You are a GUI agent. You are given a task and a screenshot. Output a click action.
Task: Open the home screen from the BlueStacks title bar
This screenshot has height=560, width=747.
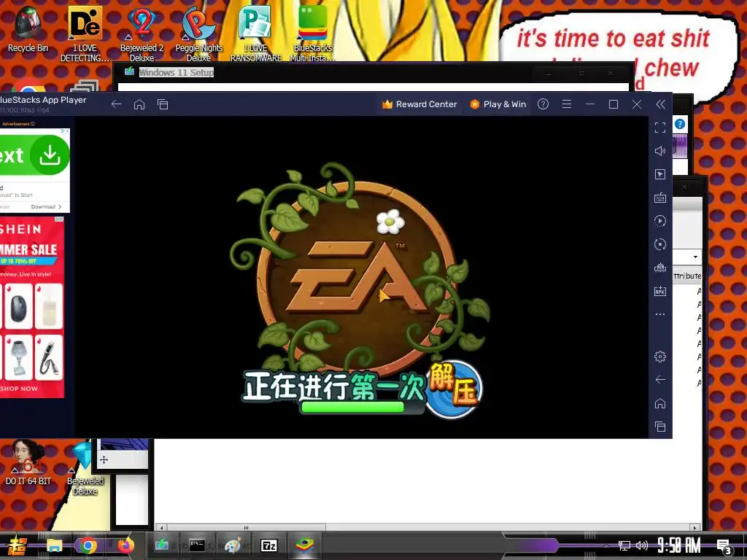pos(139,104)
